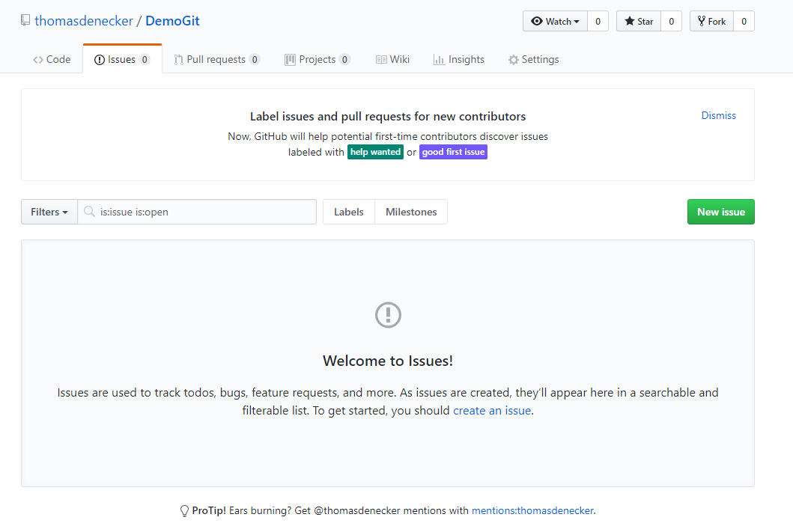Switch to the Code tab

tap(52, 60)
